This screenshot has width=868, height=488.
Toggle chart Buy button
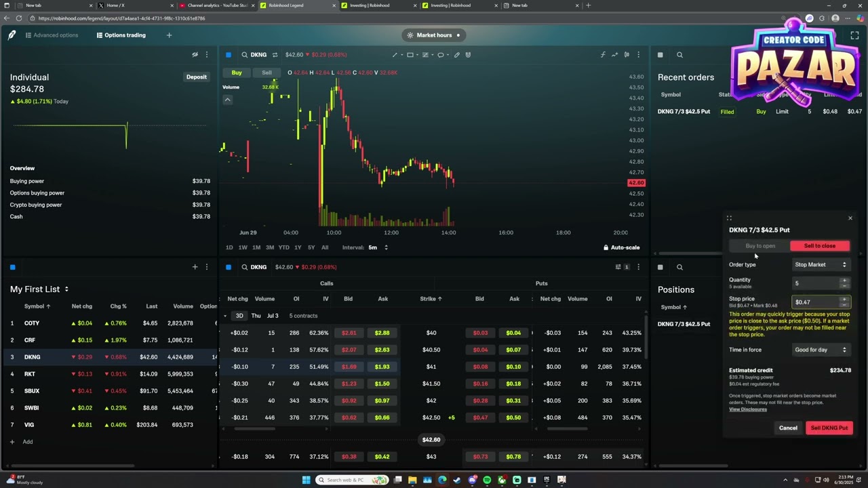pyautogui.click(x=237, y=73)
